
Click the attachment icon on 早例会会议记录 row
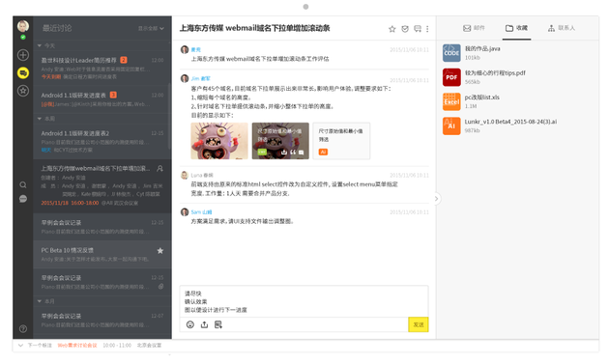tap(160, 287)
